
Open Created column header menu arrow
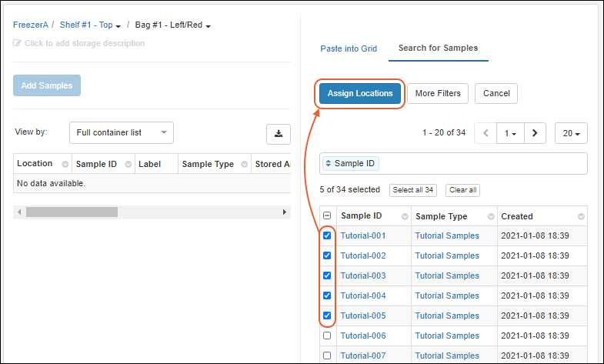coord(581,216)
